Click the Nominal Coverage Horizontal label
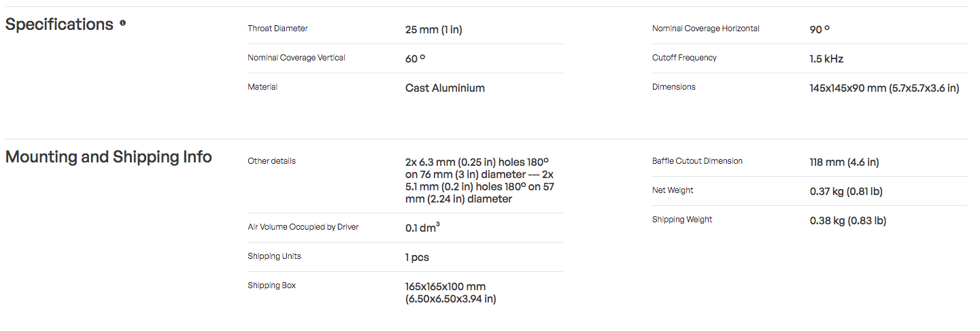The height and width of the screenshot is (331, 980). click(x=706, y=29)
